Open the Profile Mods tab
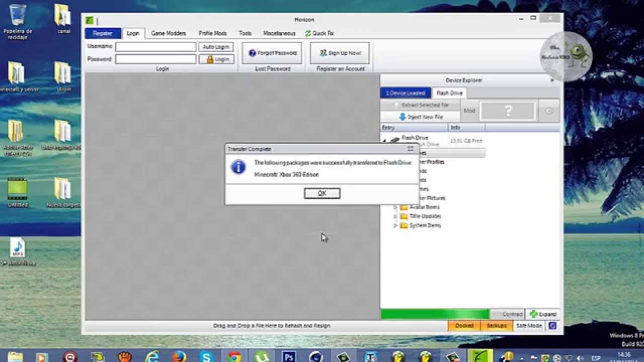Screen dimensions: 644x362 click(213, 34)
